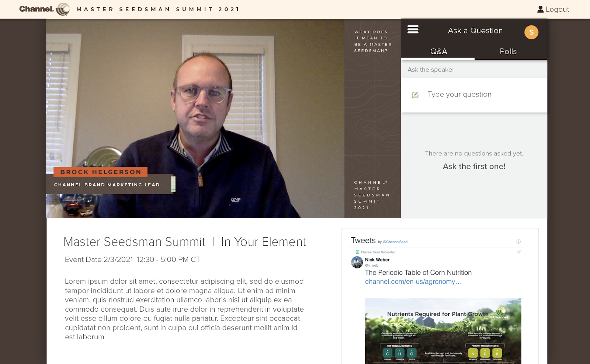Click the Channel logo in header

[44, 9]
